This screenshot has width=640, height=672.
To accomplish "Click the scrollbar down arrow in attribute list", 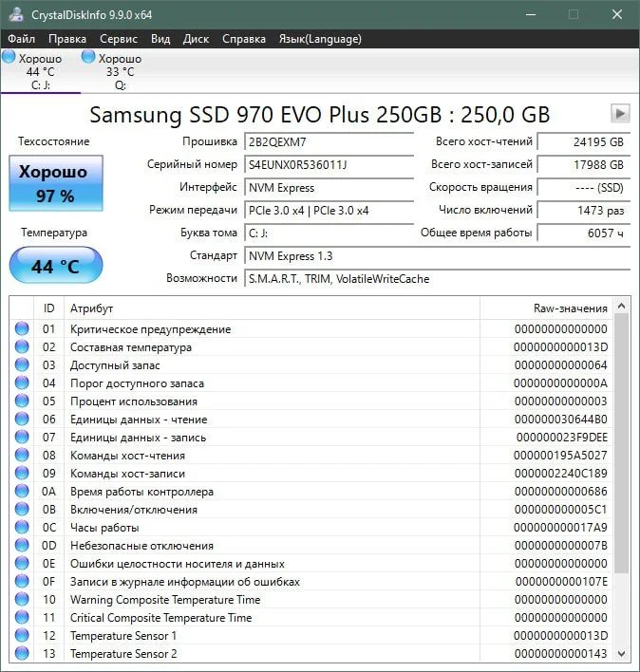I will pos(622,653).
